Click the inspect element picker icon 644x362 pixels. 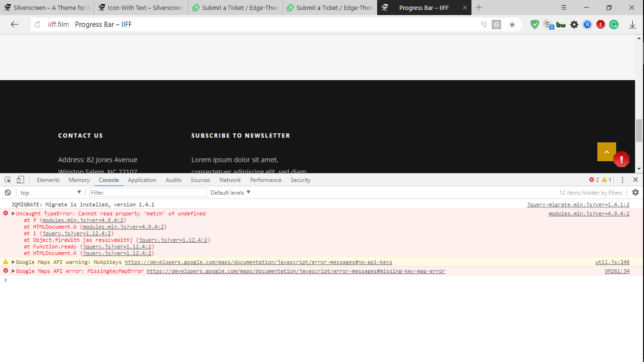coord(8,180)
